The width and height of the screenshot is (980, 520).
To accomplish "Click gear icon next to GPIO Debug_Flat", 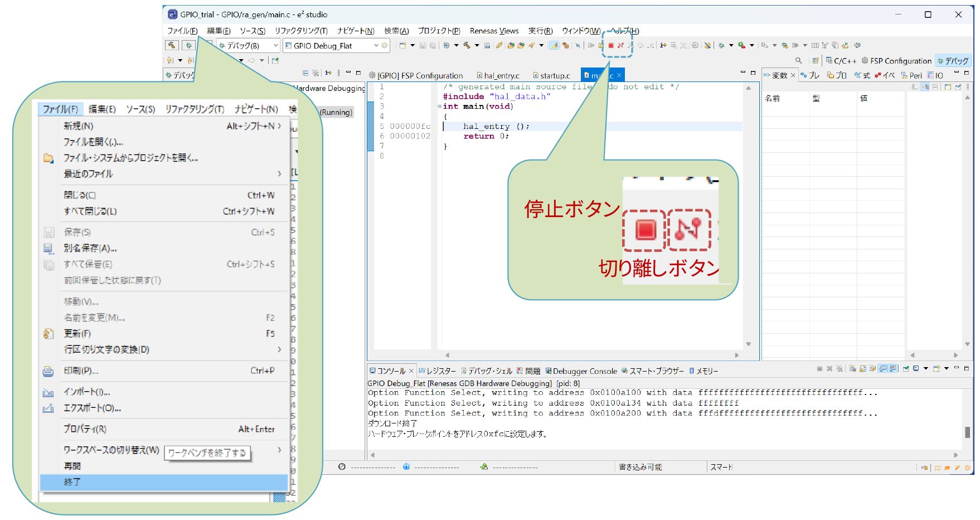I will [385, 46].
